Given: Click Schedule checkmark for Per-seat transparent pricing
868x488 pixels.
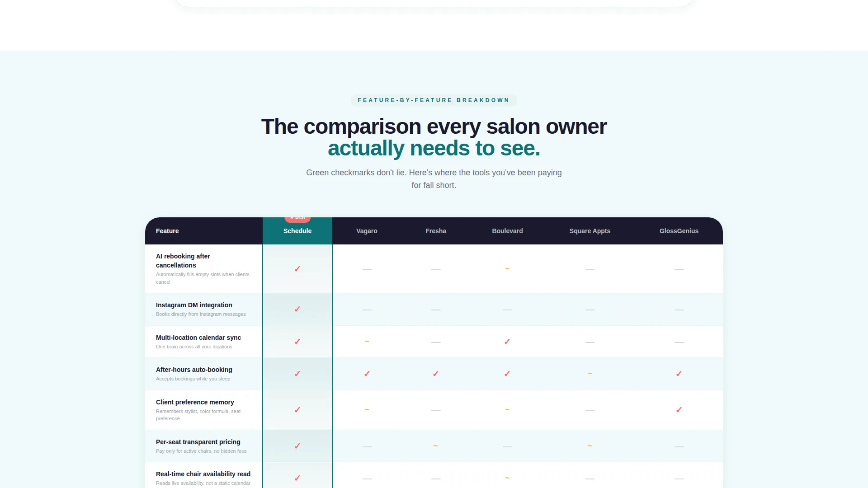Looking at the screenshot, I should (x=297, y=446).
